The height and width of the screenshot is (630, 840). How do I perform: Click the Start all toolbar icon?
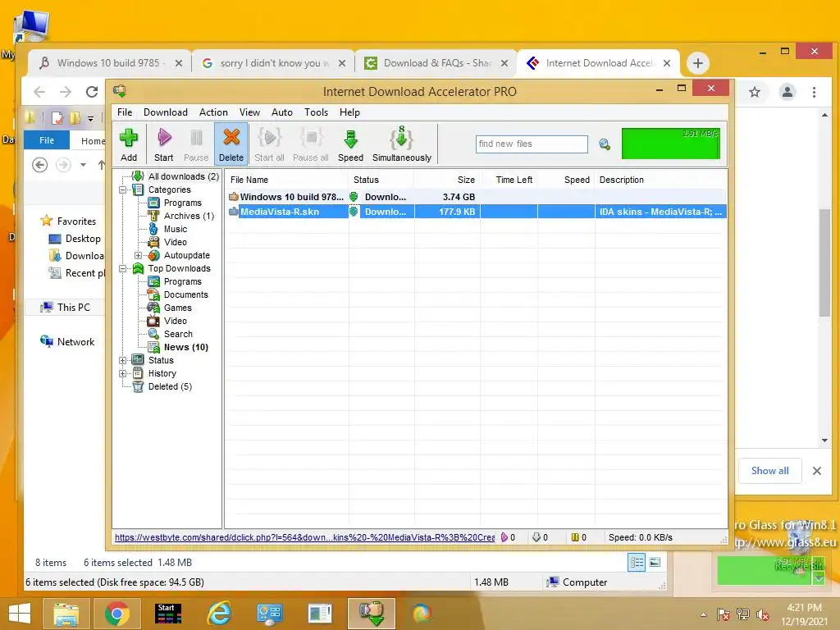click(x=269, y=144)
